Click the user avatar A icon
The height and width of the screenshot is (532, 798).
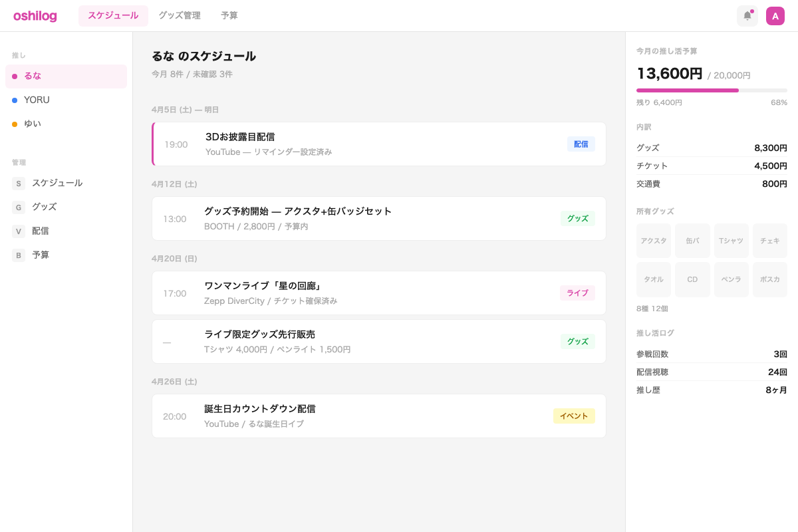tap(775, 16)
